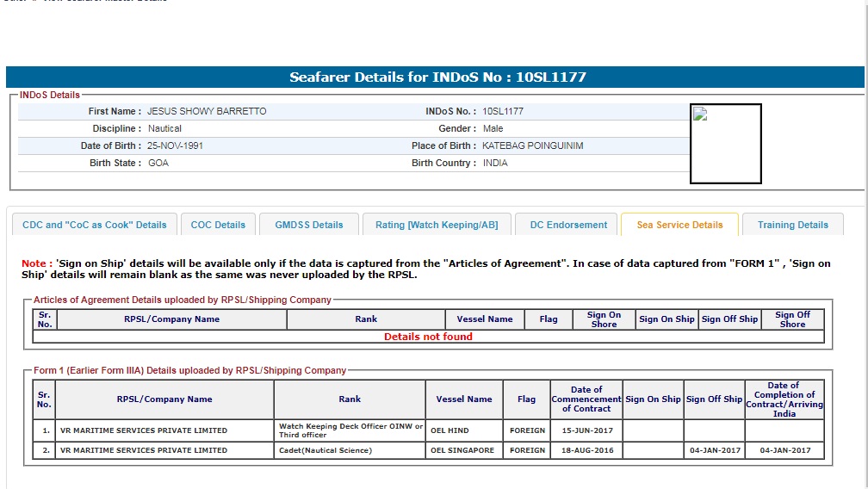Select the Sea Service Details tab

tap(679, 225)
